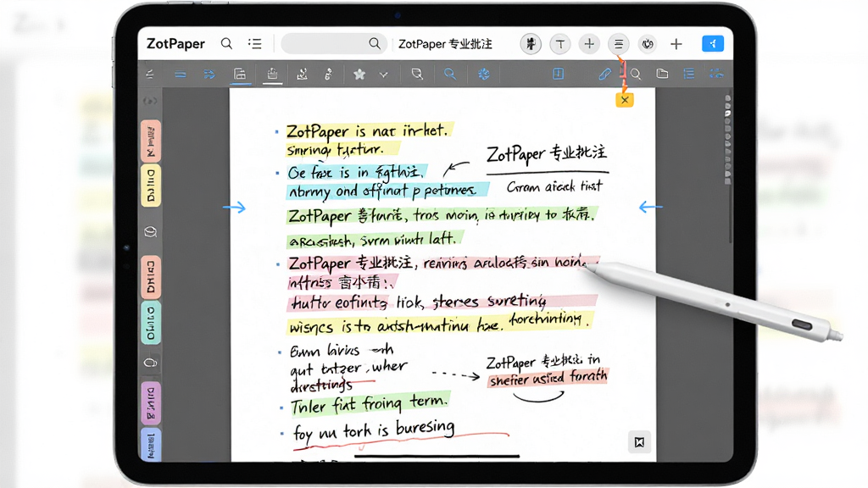Select the yellow sidebar tab

[151, 186]
